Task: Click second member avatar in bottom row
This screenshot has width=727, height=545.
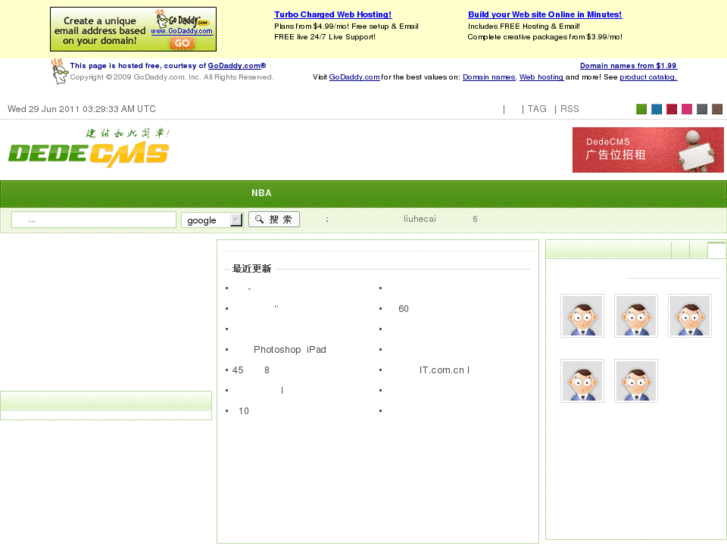Action: click(x=636, y=381)
